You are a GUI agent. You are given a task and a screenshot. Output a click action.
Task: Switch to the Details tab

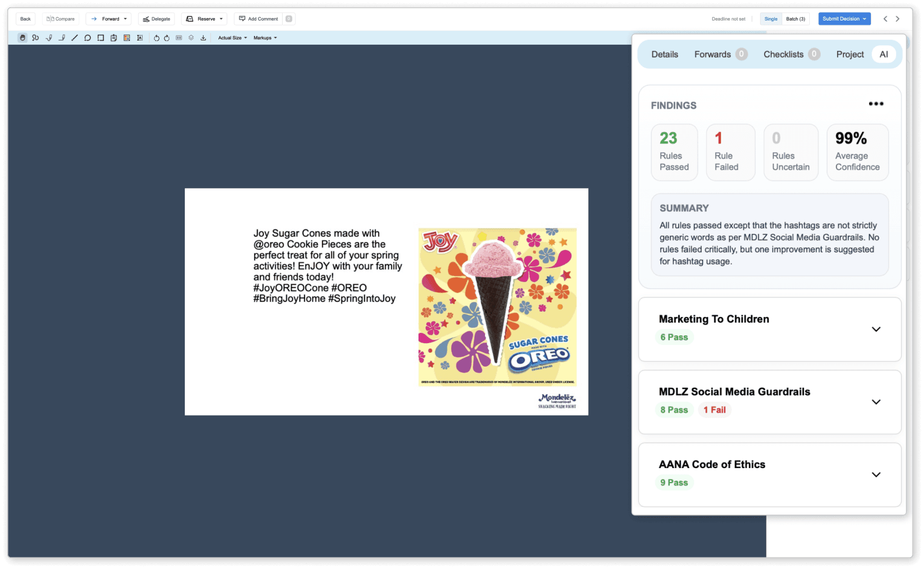pyautogui.click(x=665, y=54)
